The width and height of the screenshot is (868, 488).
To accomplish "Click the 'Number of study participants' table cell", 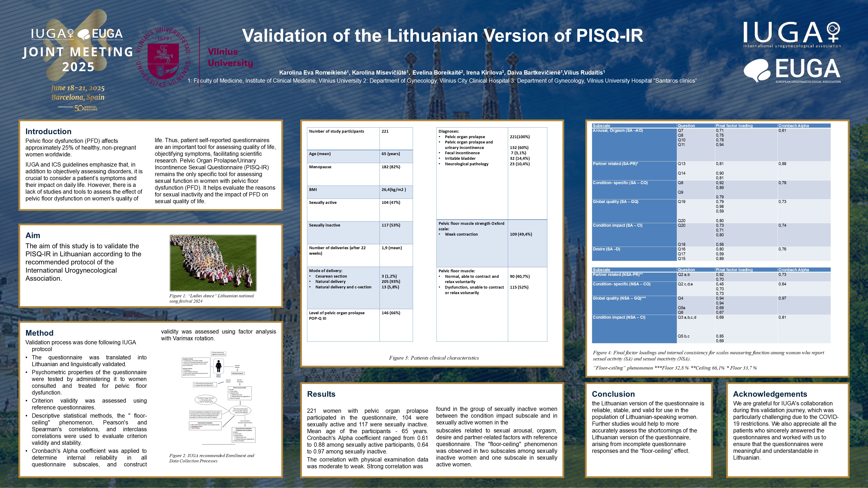I will [x=343, y=138].
